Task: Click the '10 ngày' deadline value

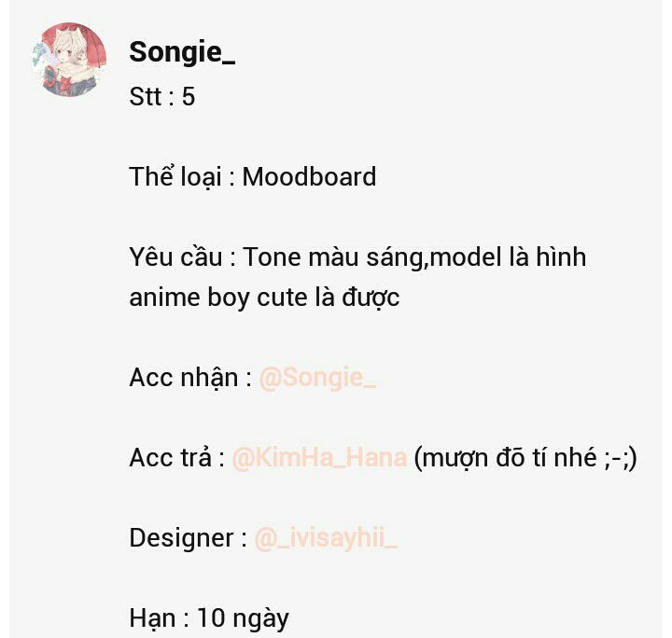Action: point(243,619)
